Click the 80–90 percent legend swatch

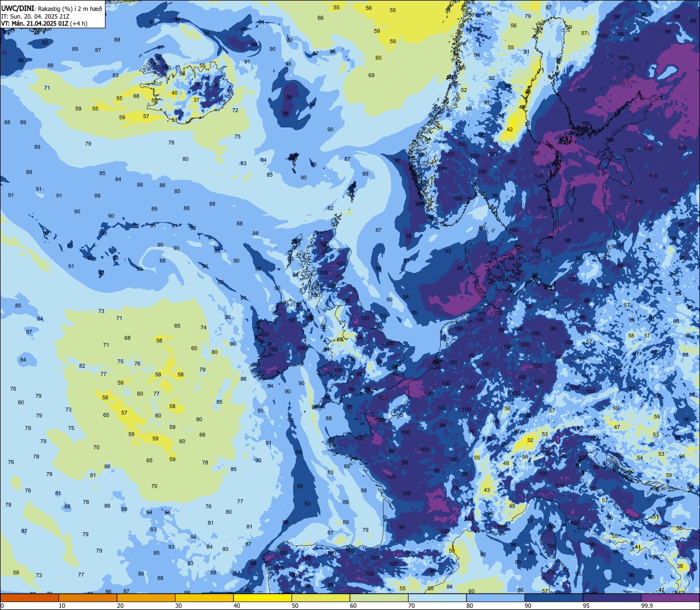pos(495,597)
